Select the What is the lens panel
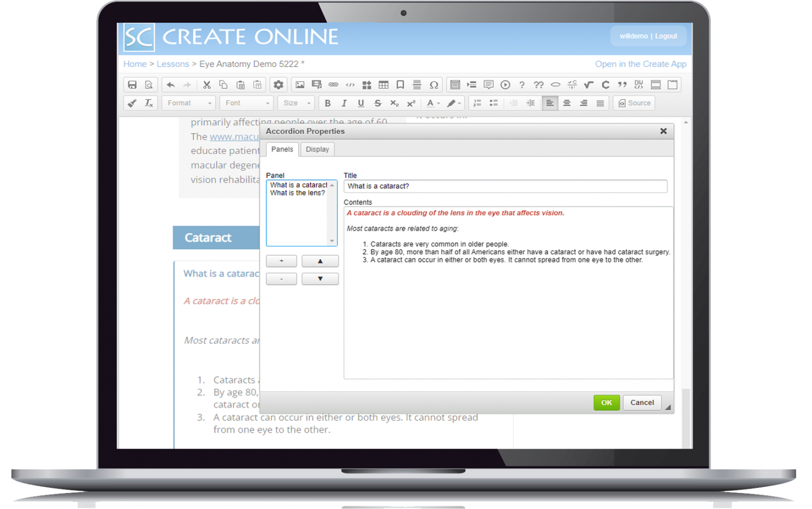Image resolution: width=812 pixels, height=509 pixels. (297, 193)
